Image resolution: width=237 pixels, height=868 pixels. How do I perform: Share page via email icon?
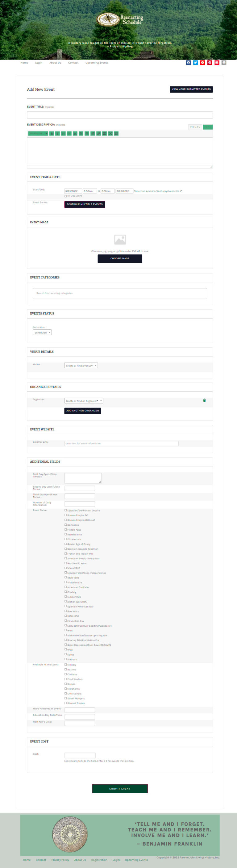click(217, 63)
